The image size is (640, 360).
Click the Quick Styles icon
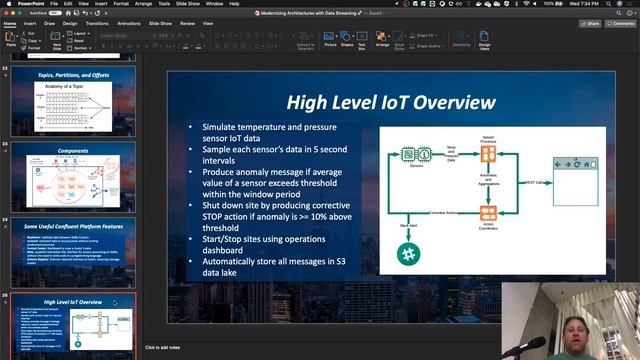pos(398,37)
